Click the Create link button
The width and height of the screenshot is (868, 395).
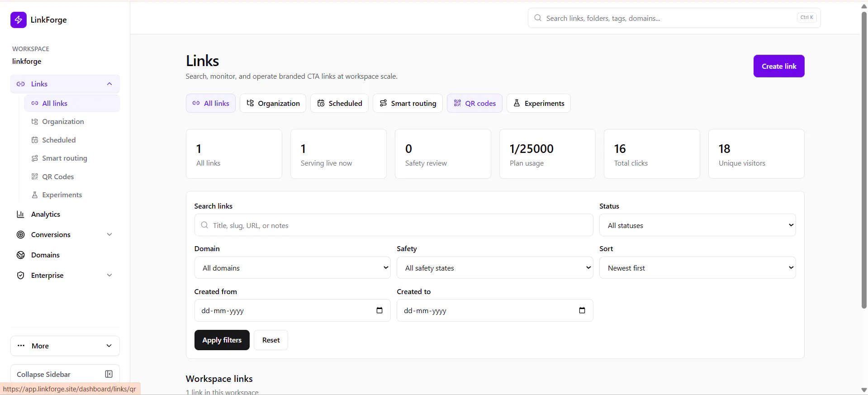click(779, 66)
